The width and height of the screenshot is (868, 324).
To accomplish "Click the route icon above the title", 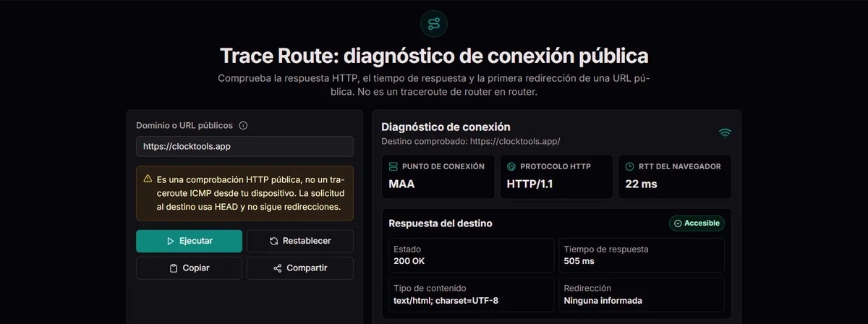I will (x=434, y=23).
